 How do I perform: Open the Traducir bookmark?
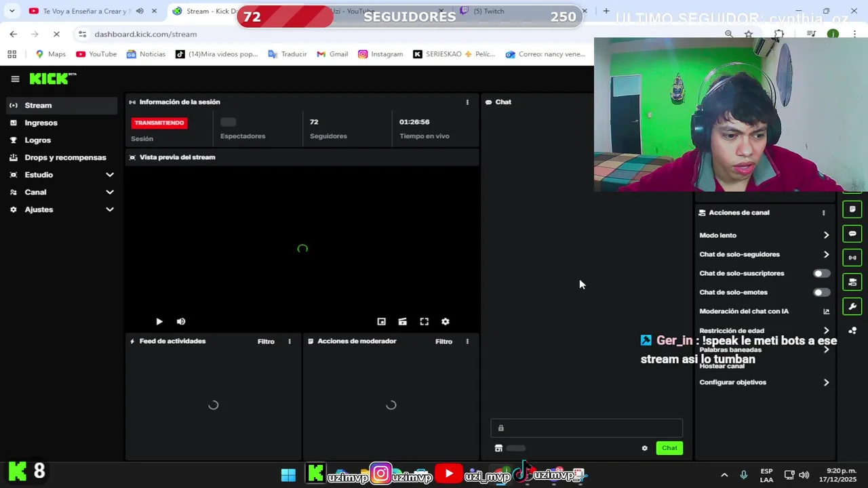coord(288,54)
